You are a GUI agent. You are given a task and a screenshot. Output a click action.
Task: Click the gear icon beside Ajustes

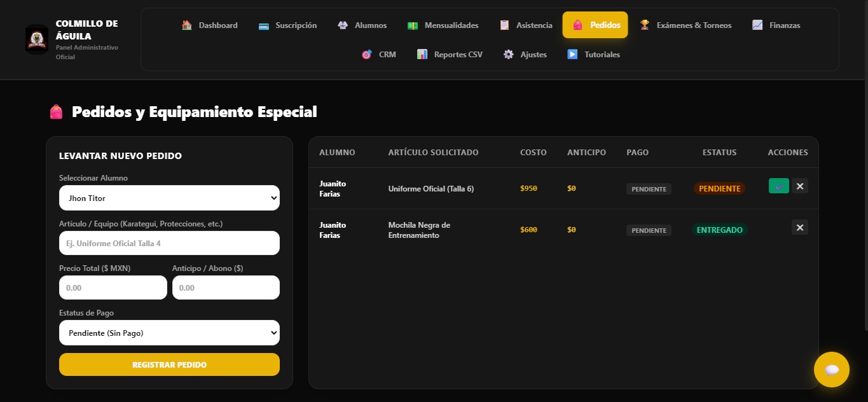click(x=509, y=55)
